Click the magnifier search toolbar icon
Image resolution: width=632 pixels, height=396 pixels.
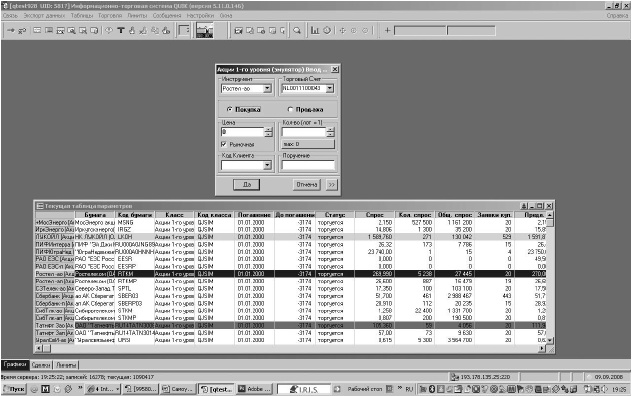point(297,31)
